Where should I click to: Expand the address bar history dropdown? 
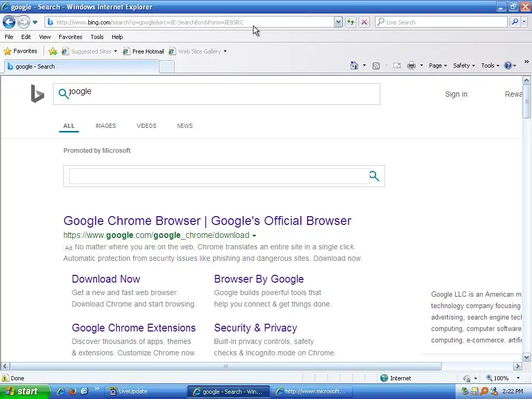(338, 22)
